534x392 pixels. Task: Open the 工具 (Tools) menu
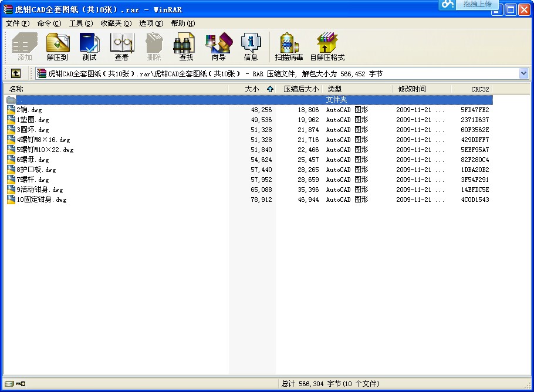pos(80,23)
